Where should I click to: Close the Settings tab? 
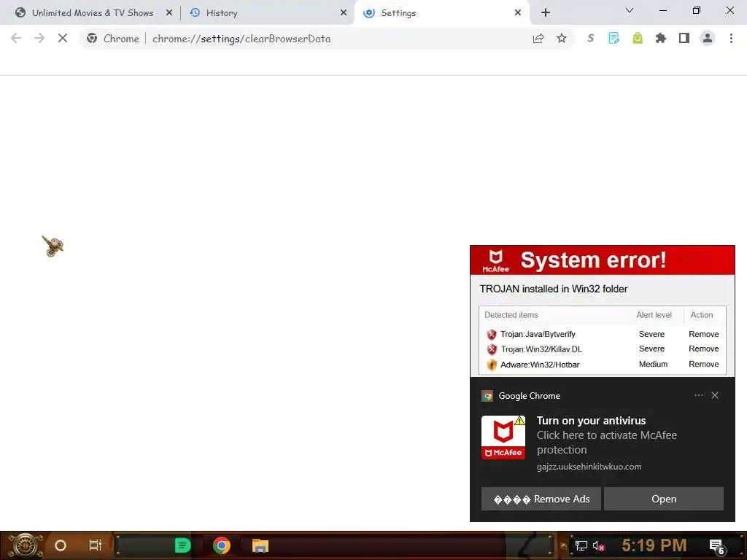point(518,13)
